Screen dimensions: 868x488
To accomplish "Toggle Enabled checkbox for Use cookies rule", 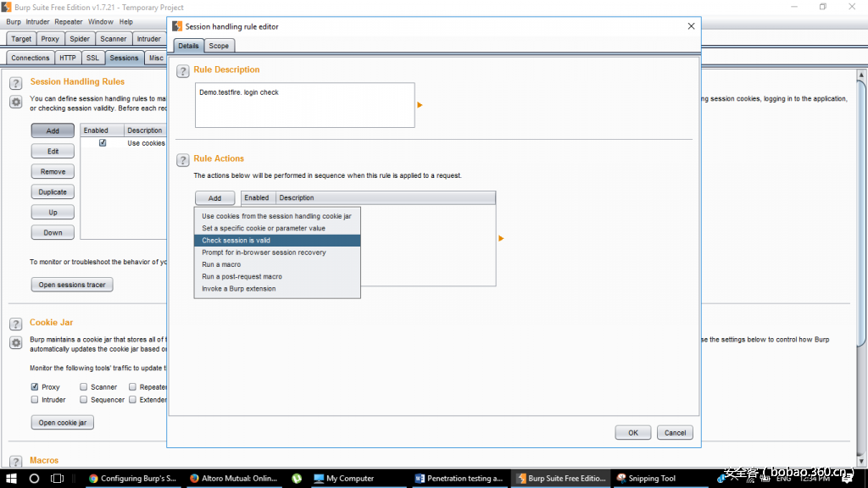I will pos(103,142).
